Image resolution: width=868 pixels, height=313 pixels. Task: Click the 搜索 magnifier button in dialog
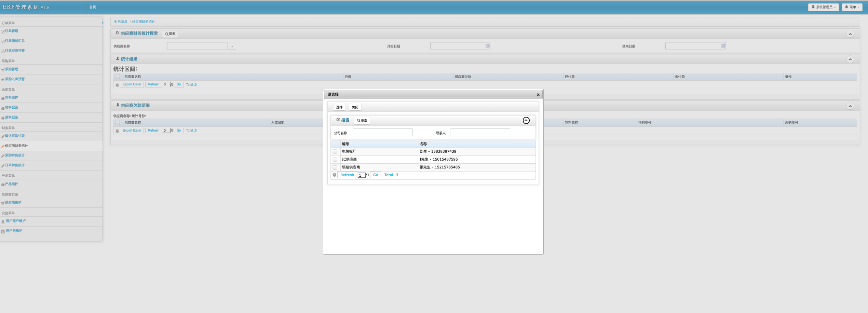pos(362,121)
